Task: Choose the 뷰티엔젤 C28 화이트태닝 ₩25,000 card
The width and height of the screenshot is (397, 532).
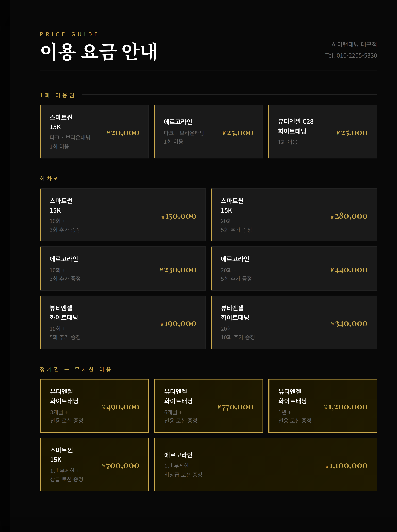Action: coord(323,132)
